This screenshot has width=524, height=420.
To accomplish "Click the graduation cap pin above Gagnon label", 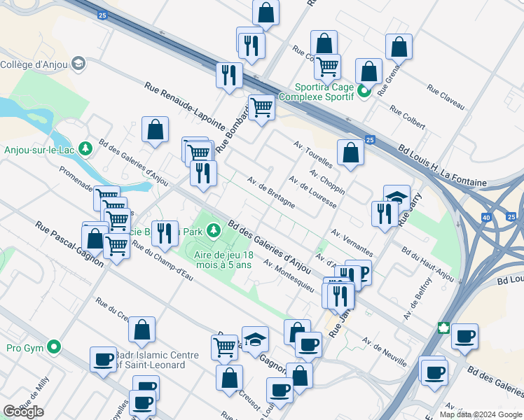I will click(255, 341).
